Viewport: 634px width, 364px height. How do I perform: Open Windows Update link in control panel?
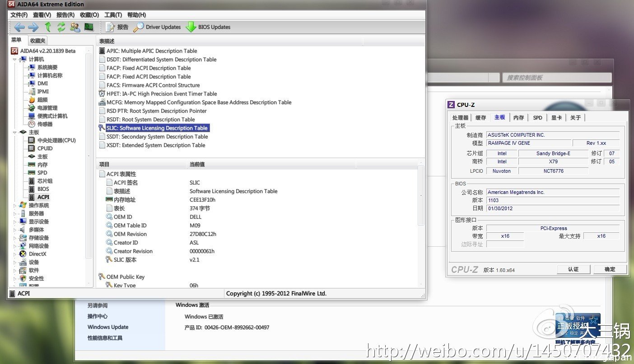pyautogui.click(x=108, y=327)
